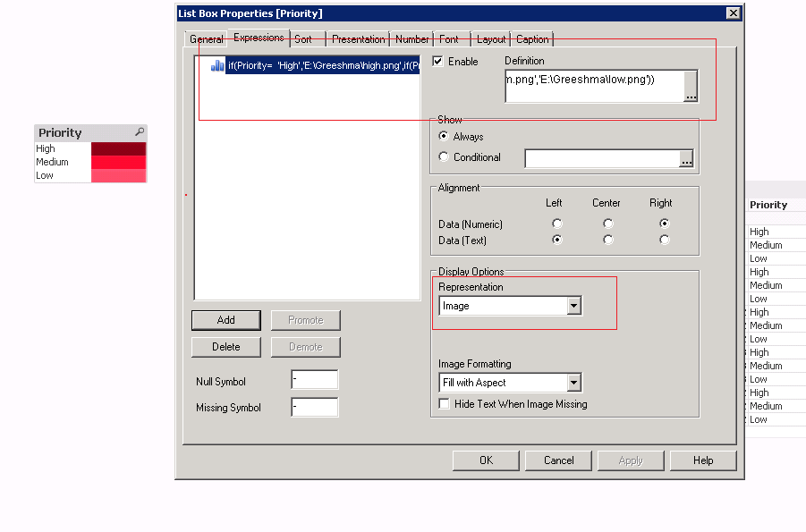This screenshot has height=532, width=806.
Task: Click the Delete expression button
Action: pos(225,347)
